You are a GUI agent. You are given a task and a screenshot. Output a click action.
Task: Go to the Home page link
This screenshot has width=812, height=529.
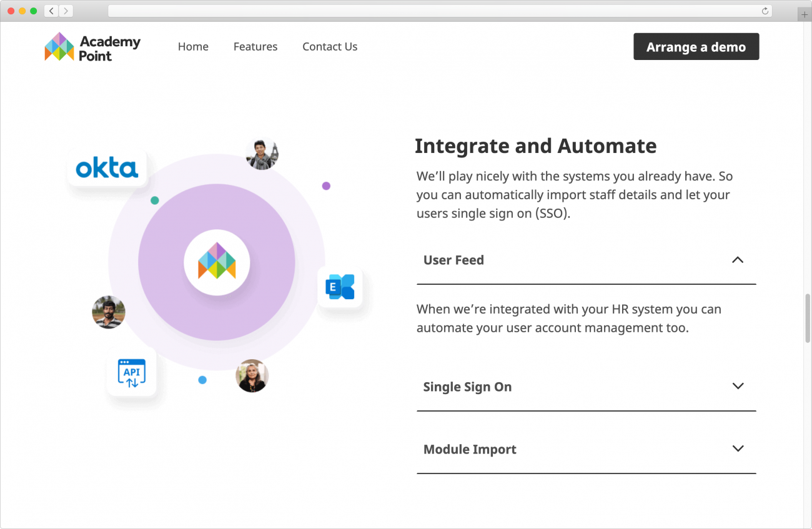[x=193, y=46]
